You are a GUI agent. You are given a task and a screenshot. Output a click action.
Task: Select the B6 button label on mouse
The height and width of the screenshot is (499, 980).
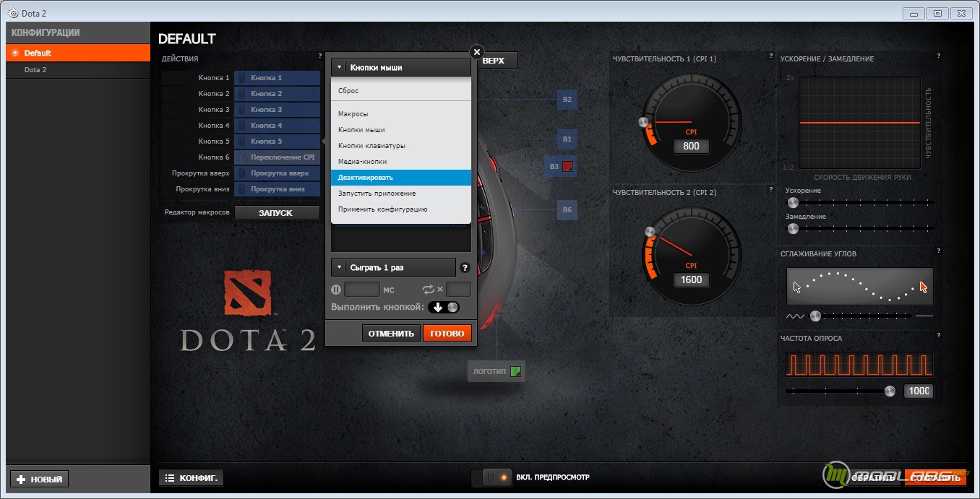(x=567, y=210)
